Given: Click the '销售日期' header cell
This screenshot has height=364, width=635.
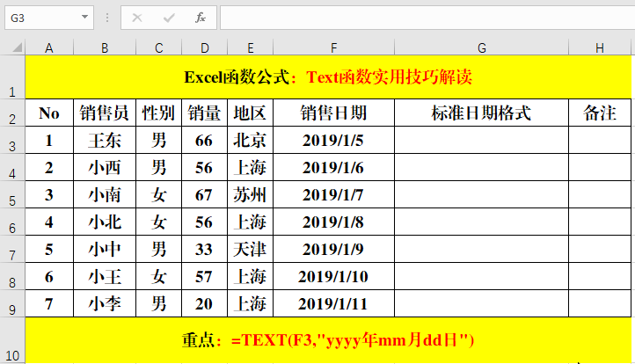Looking at the screenshot, I should pyautogui.click(x=333, y=113).
